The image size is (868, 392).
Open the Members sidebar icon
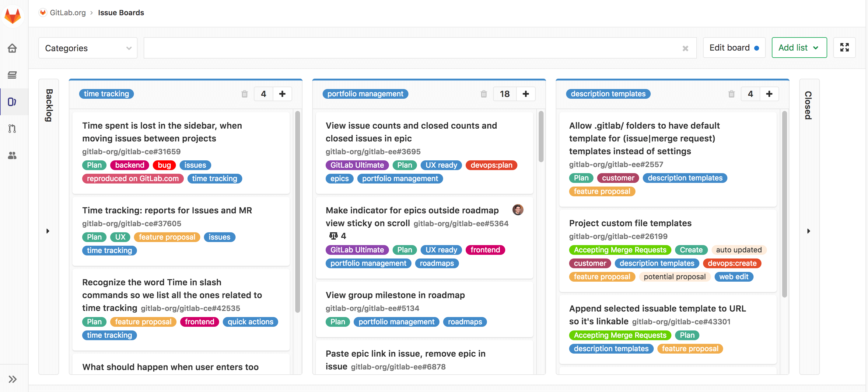point(12,155)
